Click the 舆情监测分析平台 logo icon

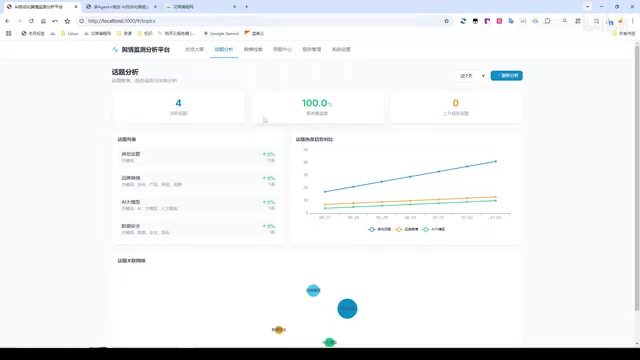pos(115,49)
